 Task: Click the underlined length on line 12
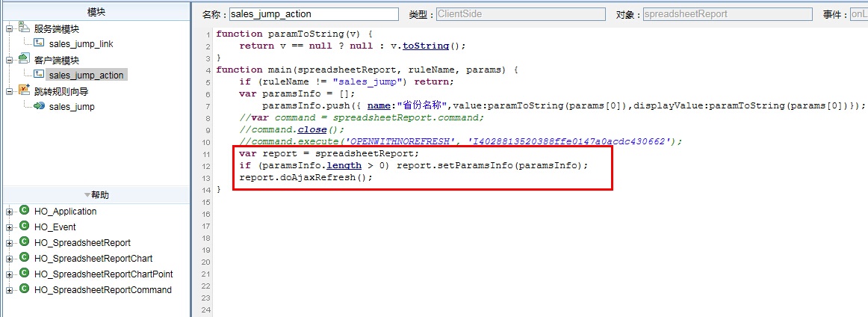click(344, 165)
